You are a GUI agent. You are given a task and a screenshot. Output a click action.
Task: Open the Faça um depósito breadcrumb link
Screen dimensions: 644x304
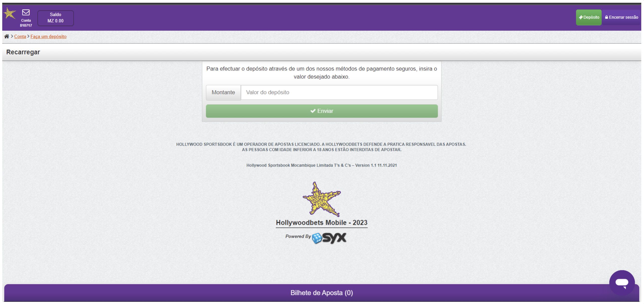pyautogui.click(x=48, y=36)
